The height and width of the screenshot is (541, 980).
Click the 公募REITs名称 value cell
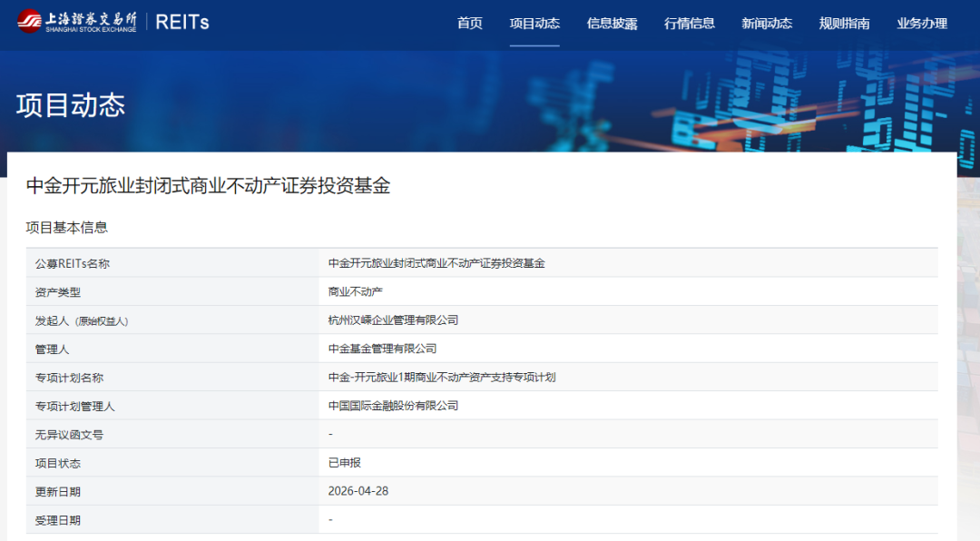436,263
